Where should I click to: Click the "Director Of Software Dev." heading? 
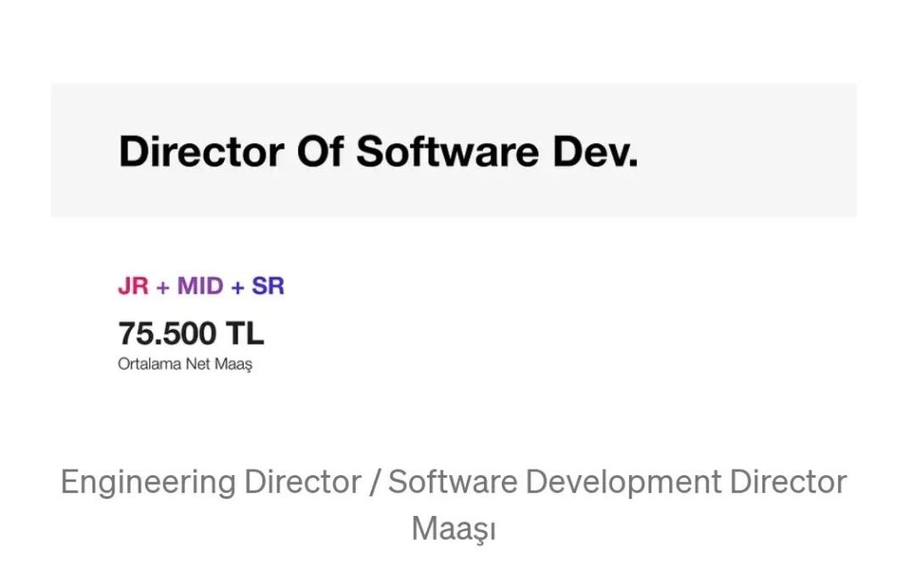[378, 151]
